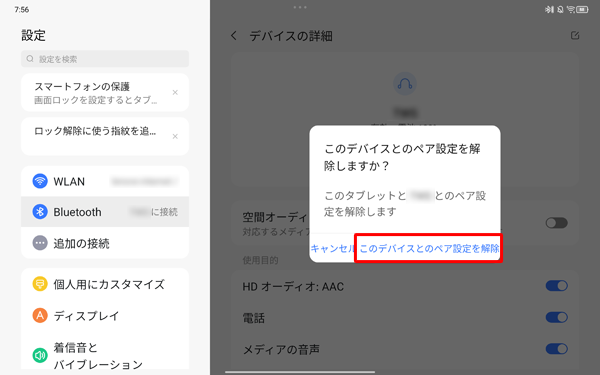Focus the 設定を検索 search field
The image size is (600, 375).
pos(105,59)
